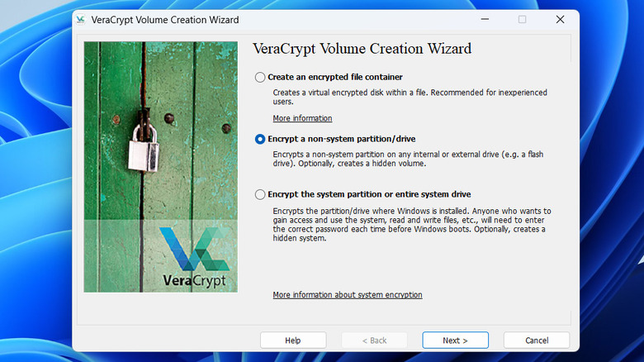
Task: Click the padlock wizard banner image
Action: click(x=161, y=167)
